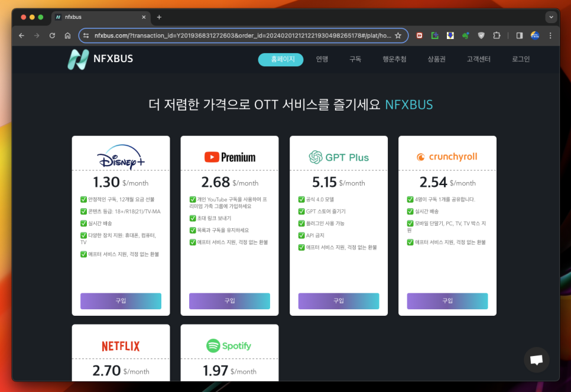Viewport: 571px width, 392px height.
Task: Toggle the browser side panel icon
Action: point(520,35)
